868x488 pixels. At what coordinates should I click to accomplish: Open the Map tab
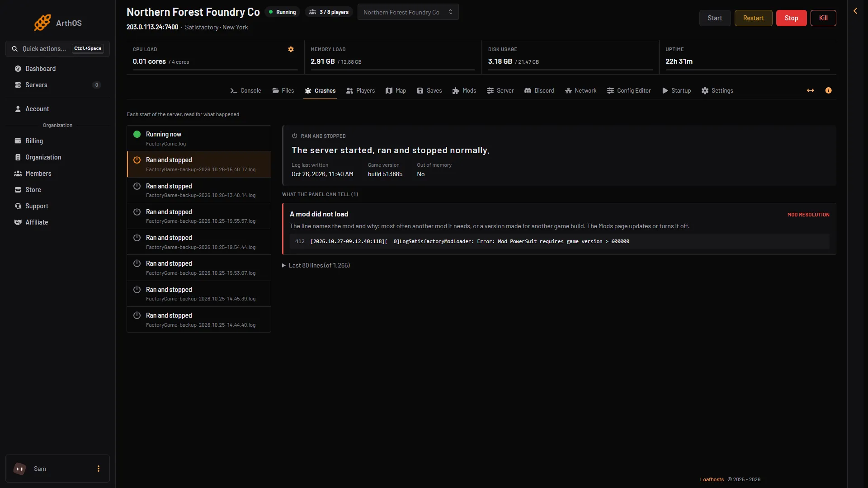coord(396,91)
